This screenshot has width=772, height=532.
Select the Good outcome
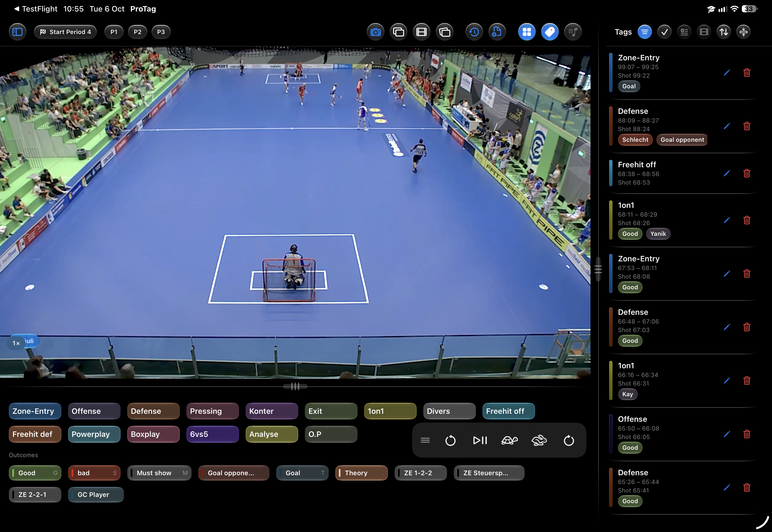point(35,473)
